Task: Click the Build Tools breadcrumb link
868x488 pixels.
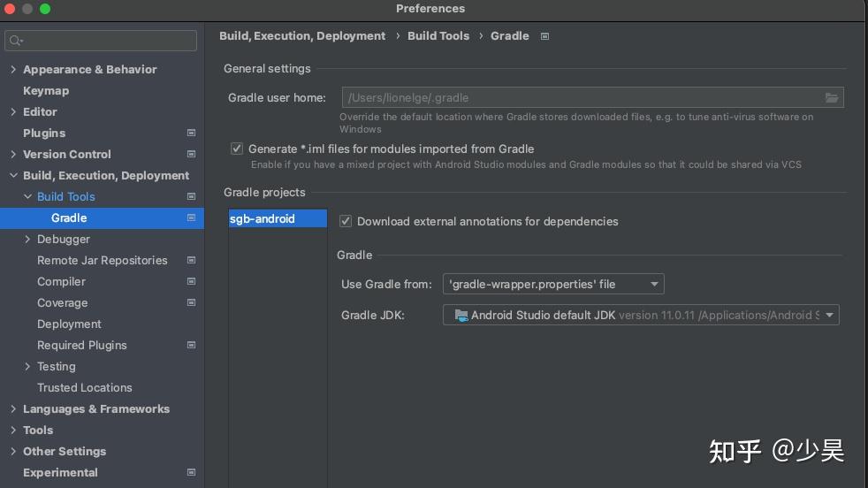Action: coord(438,36)
